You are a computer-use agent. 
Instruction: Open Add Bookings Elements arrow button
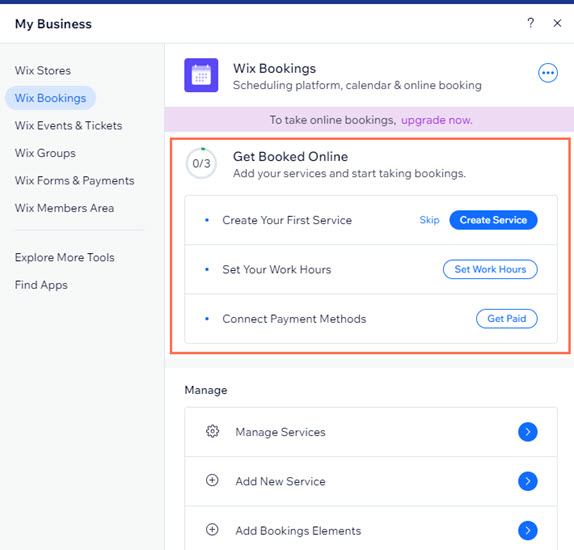528,530
